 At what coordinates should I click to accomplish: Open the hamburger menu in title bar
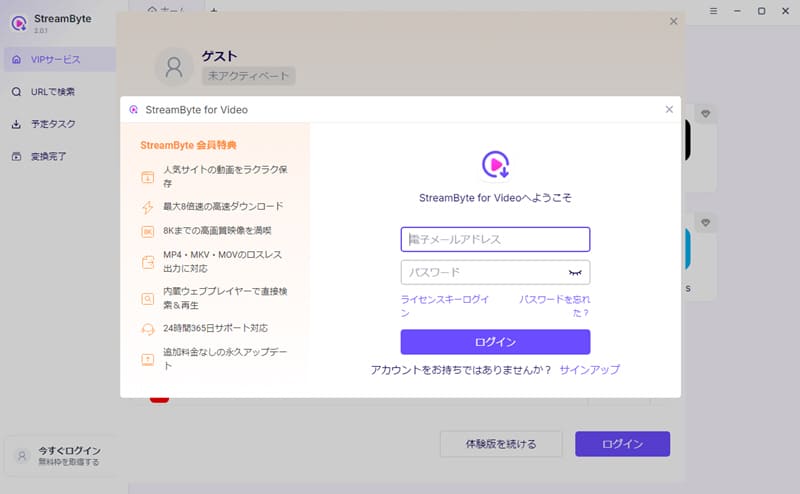coord(713,11)
